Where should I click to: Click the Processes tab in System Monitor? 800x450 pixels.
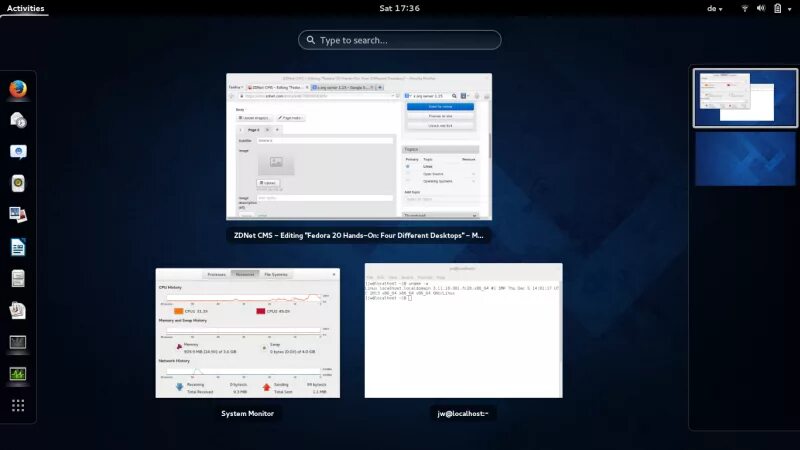coord(216,274)
